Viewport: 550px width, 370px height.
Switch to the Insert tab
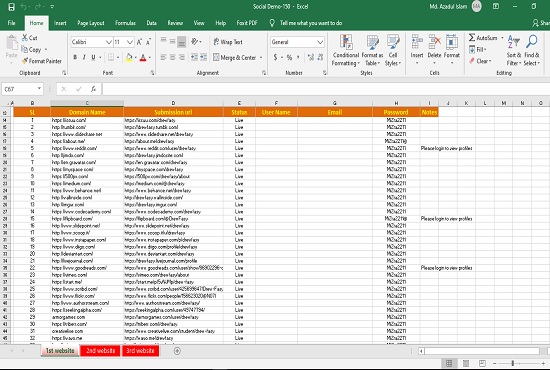(60, 23)
